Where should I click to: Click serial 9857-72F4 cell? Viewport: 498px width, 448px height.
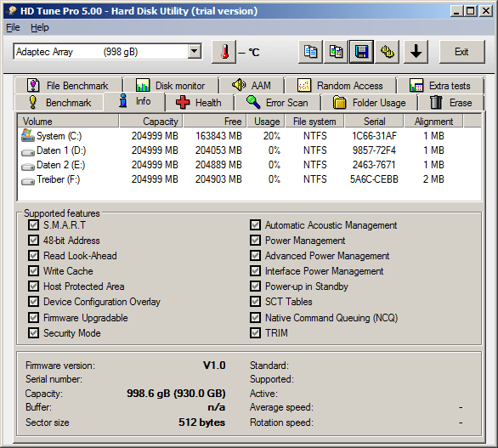[x=374, y=150]
